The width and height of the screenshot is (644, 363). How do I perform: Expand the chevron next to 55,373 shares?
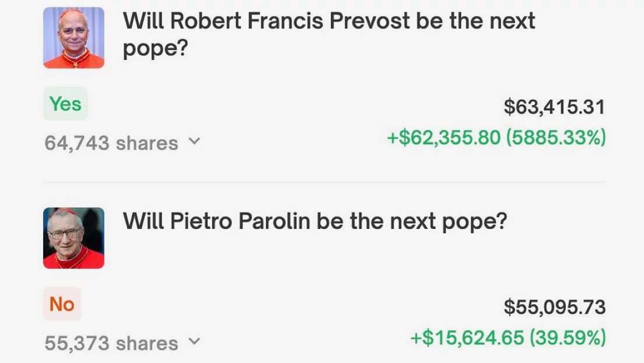coord(195,341)
